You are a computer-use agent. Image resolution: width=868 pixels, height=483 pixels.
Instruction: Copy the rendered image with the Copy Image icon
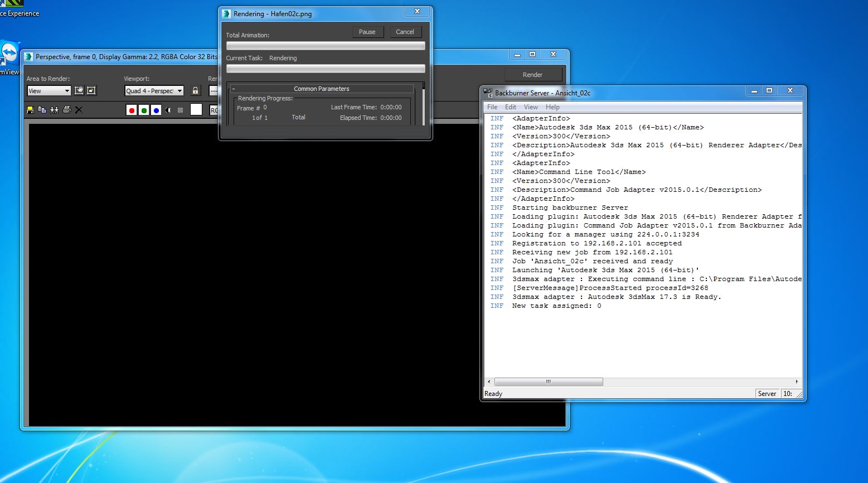click(x=42, y=110)
